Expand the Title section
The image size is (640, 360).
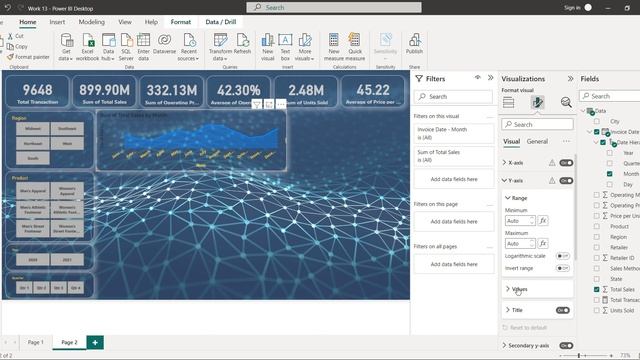508,310
